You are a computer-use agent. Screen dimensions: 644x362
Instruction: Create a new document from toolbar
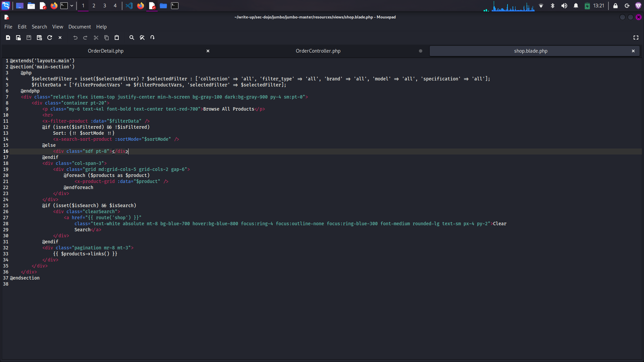pos(8,38)
